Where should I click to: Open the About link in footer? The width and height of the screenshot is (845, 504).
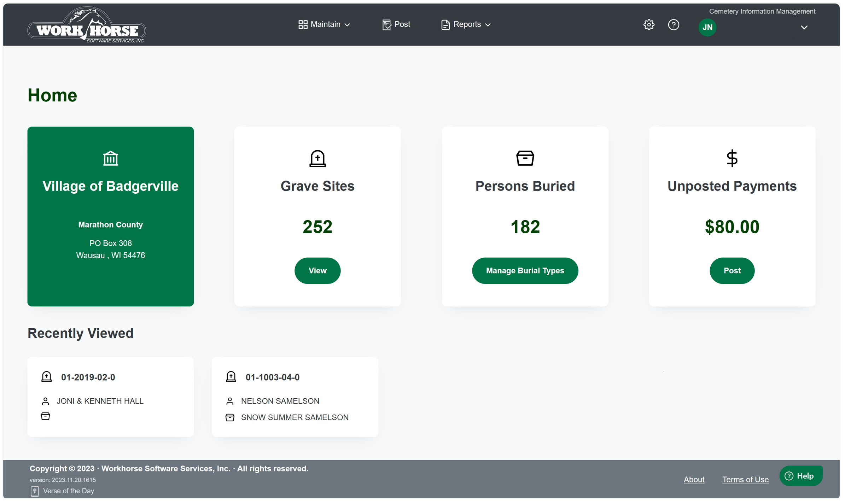(694, 479)
